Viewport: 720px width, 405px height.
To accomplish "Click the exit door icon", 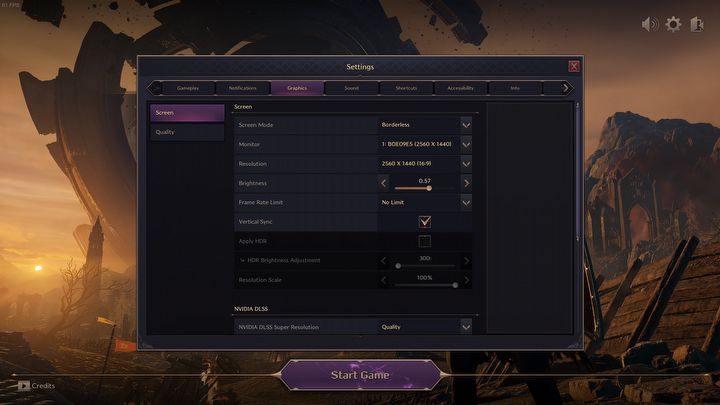I will point(697,24).
